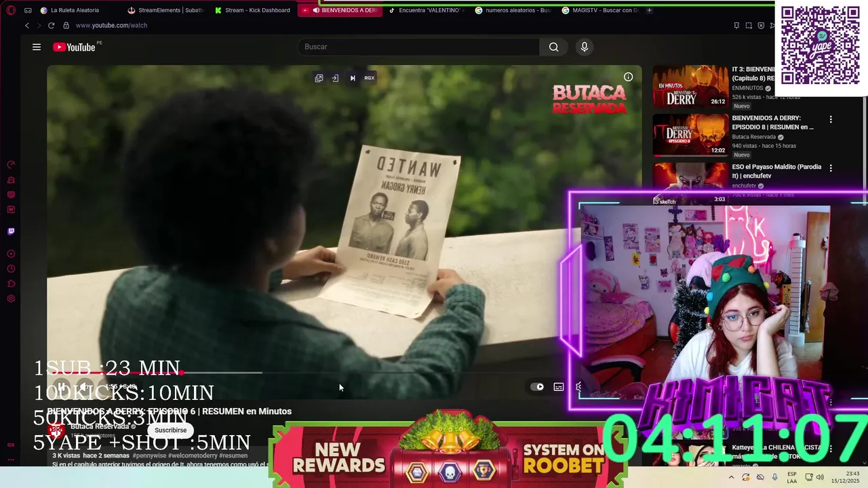Screen dimensions: 868x488
Task: Open the Opera sidebar settings gear icon
Action: click(11, 299)
